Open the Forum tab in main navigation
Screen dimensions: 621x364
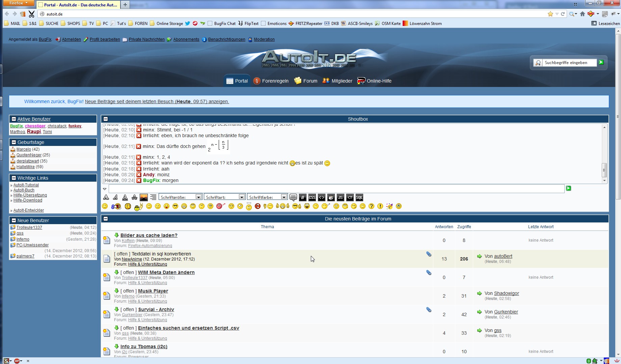pos(306,81)
